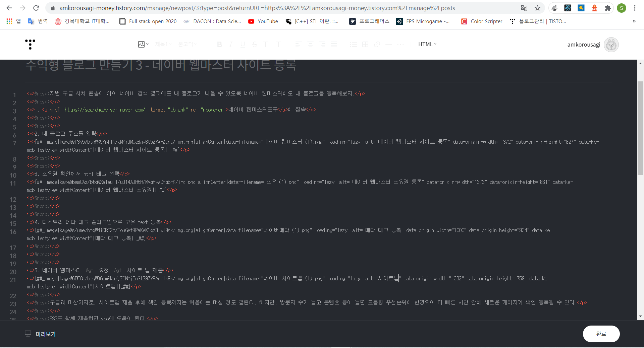Open more toolbar options ellipsis
644x348 pixels.
pos(400,44)
